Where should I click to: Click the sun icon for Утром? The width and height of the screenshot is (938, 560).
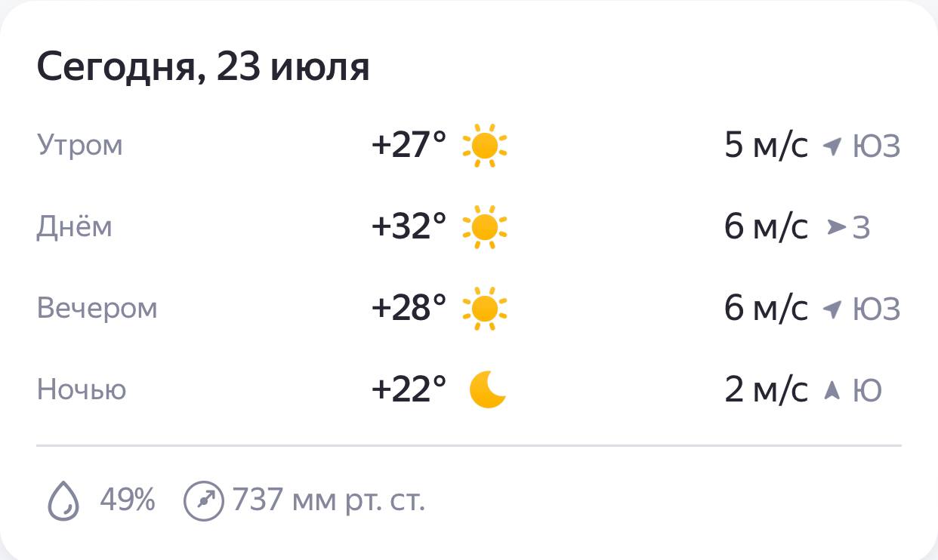click(x=485, y=145)
